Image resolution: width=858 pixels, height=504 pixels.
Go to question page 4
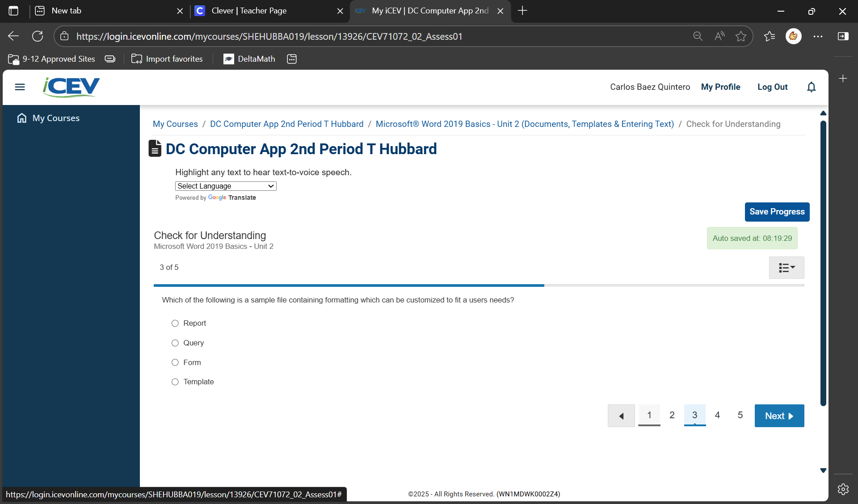coord(717,415)
